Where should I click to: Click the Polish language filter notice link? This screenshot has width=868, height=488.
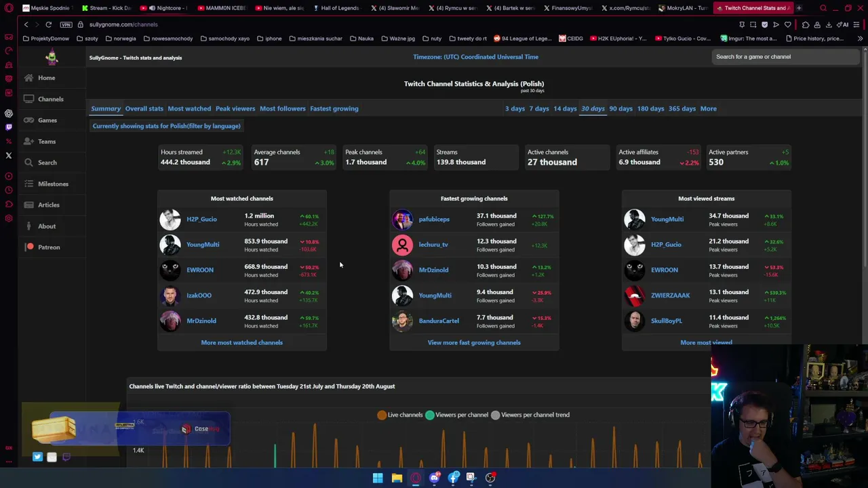(x=166, y=126)
